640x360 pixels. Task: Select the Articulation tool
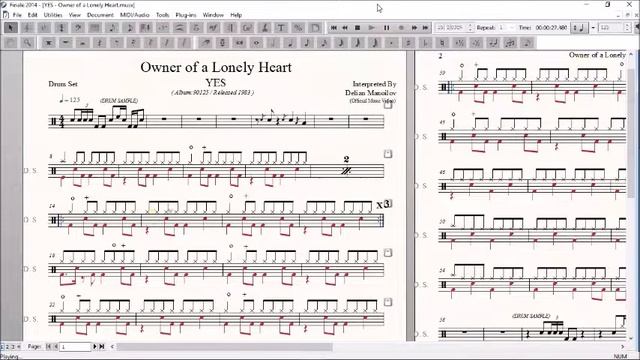point(196,28)
